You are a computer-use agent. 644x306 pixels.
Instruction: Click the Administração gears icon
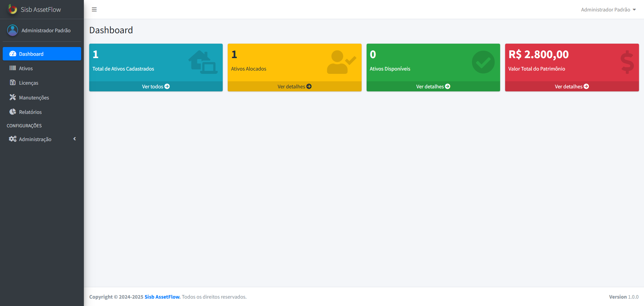[12, 139]
